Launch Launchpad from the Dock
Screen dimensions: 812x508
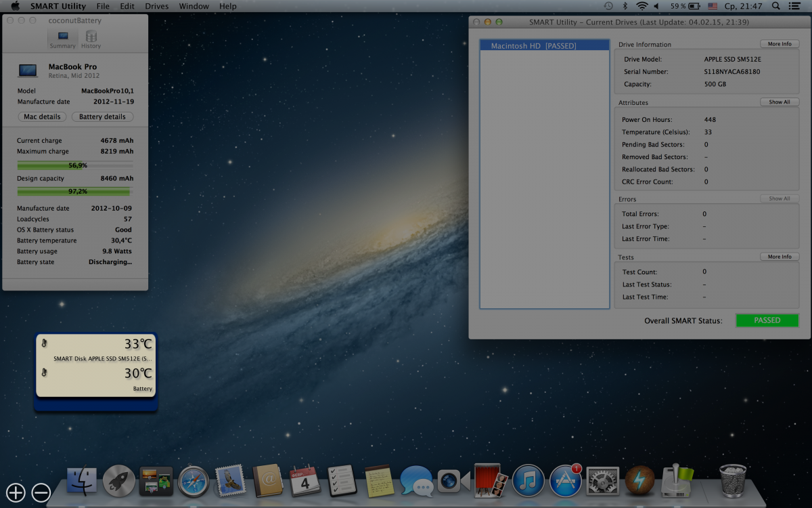(x=119, y=482)
